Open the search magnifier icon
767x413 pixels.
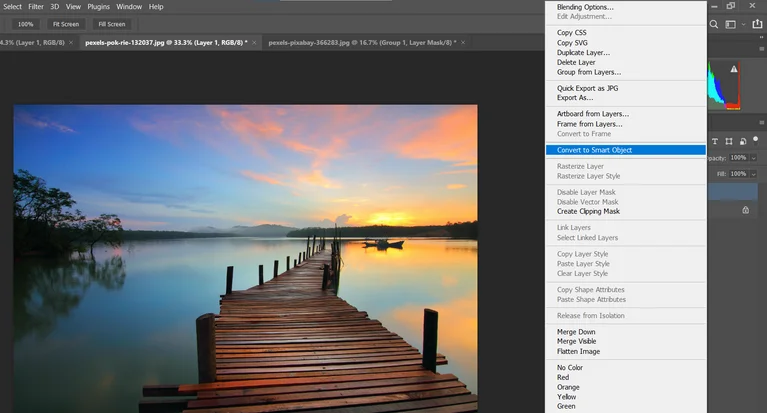coord(714,24)
